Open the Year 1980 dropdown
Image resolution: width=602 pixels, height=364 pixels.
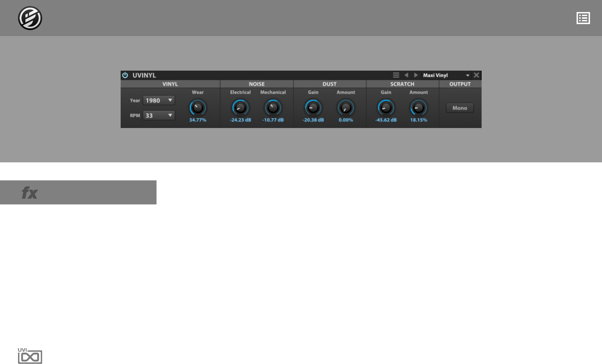(x=159, y=100)
